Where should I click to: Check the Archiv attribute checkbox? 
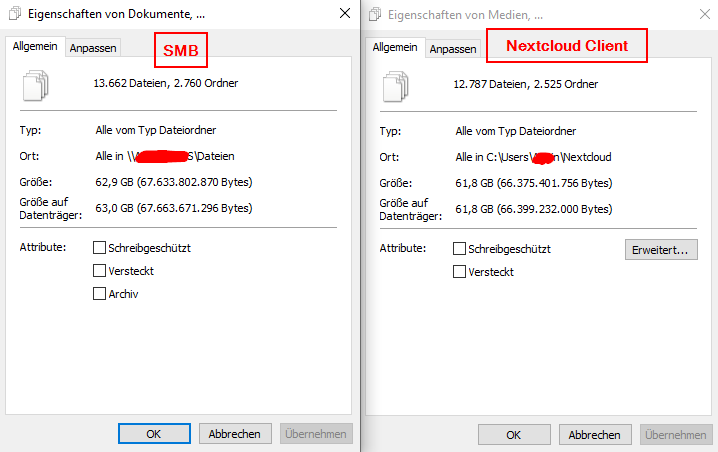click(99, 294)
